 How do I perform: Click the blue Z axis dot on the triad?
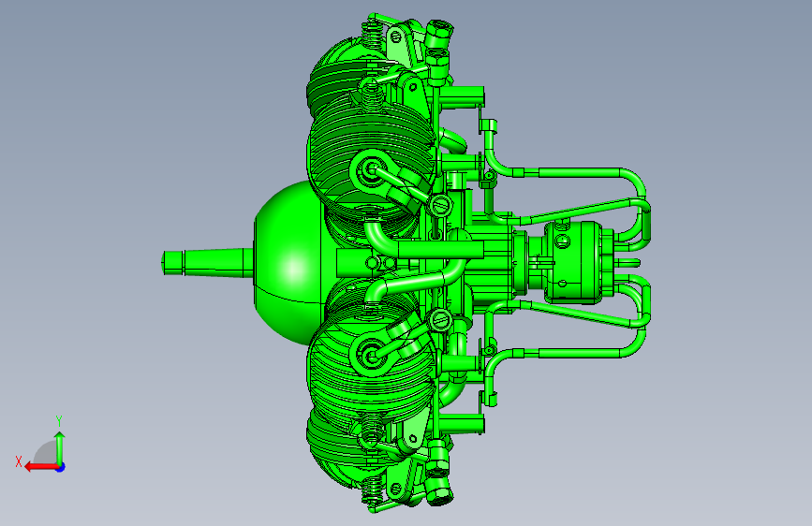(61, 467)
